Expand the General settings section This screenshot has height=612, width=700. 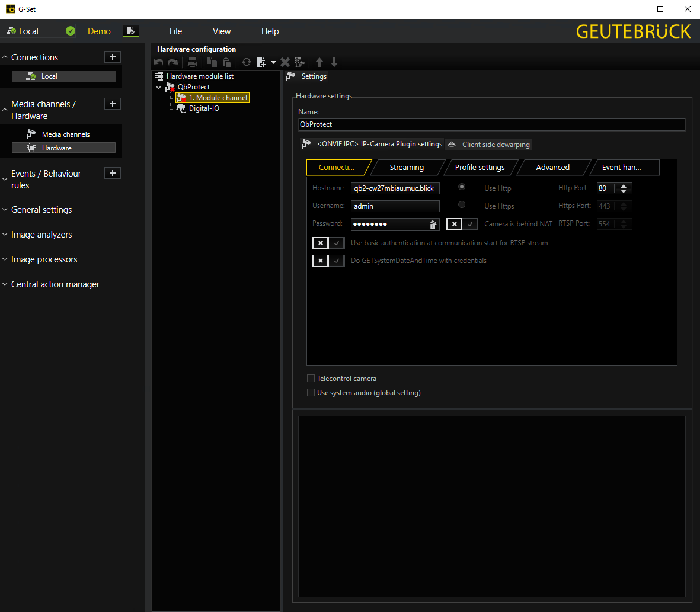pos(41,210)
